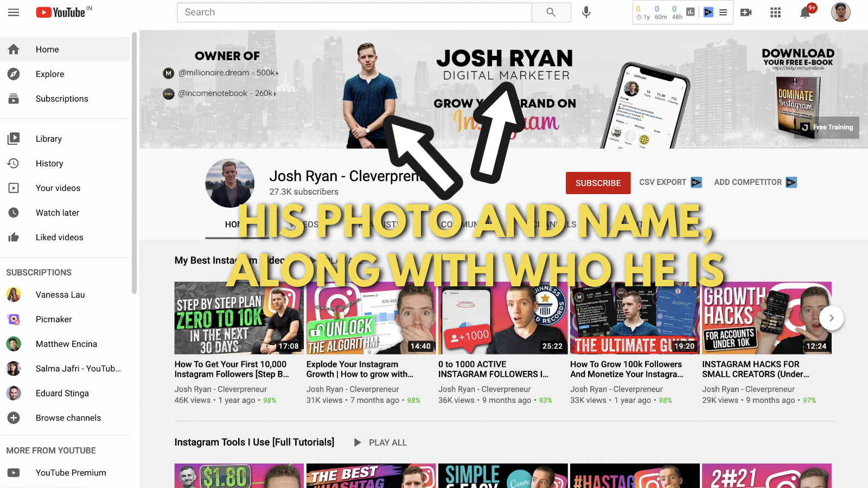Open title 0 to 1000 ACTIVE INSTAGRAM FOLLOWERS
Image resolution: width=868 pixels, height=488 pixels.
point(493,369)
